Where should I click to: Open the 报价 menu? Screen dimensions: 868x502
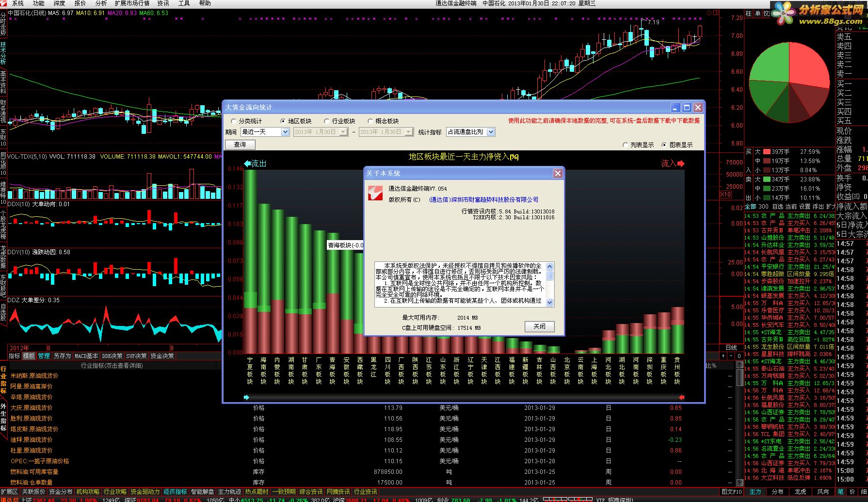80,3
